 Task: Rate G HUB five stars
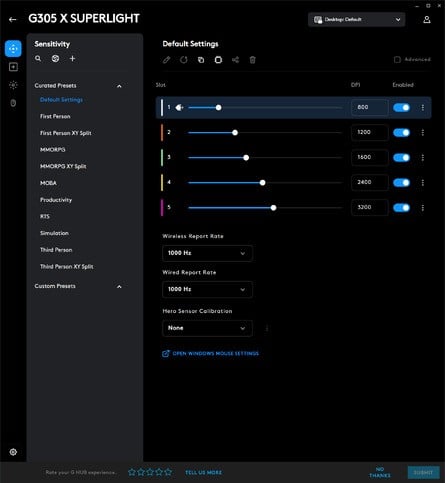click(168, 472)
